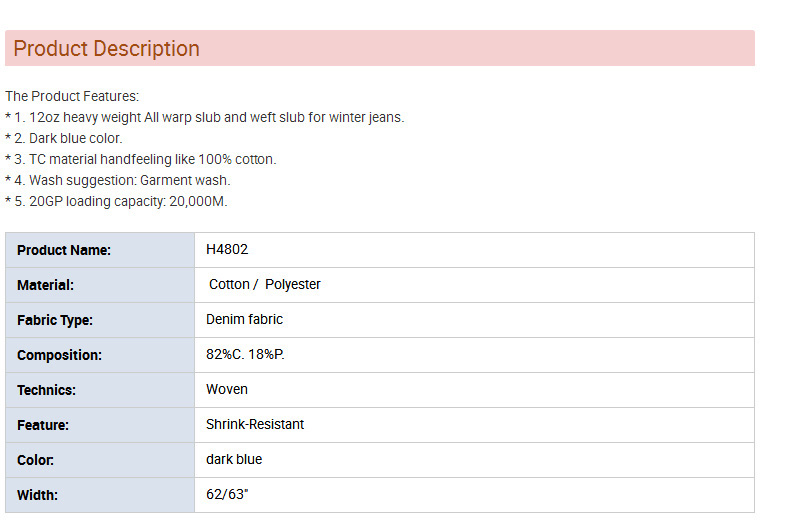Click the TC material handfeeling line
This screenshot has width=793, height=522.
pyautogui.click(x=141, y=159)
